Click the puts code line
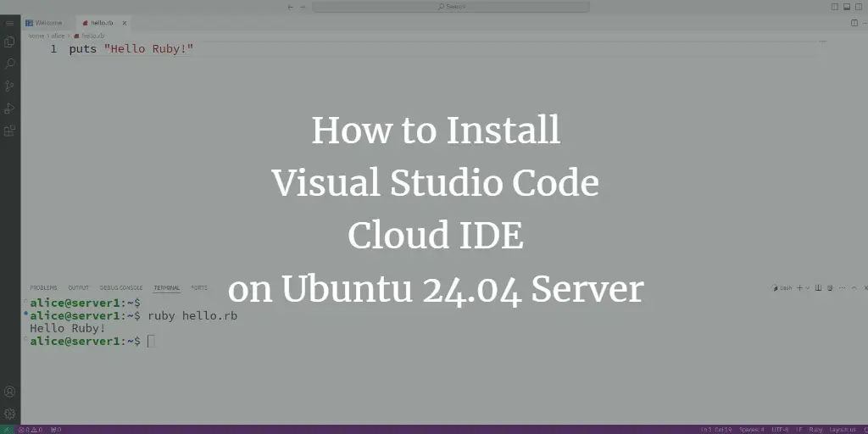 (x=131, y=48)
